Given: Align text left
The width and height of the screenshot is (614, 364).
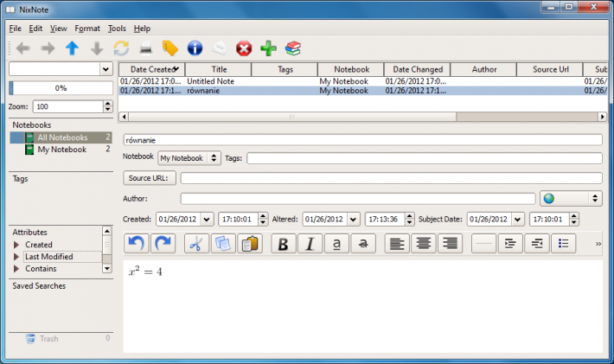Looking at the screenshot, I should (397, 244).
